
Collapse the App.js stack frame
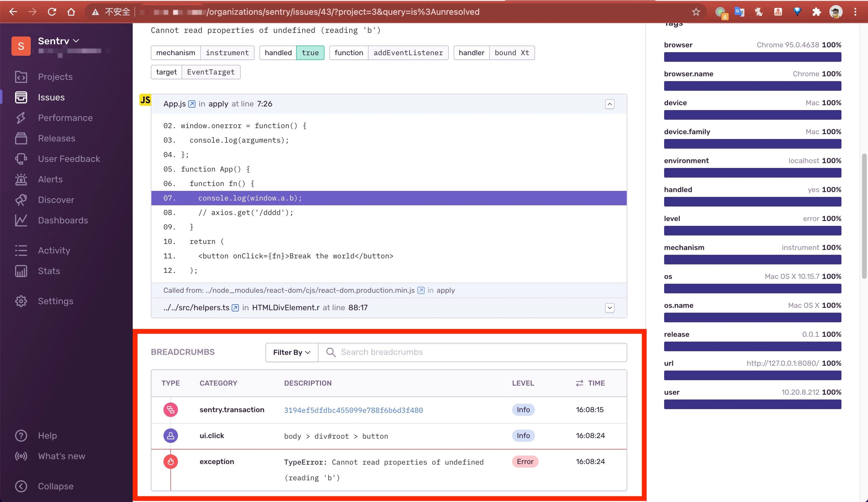click(610, 104)
